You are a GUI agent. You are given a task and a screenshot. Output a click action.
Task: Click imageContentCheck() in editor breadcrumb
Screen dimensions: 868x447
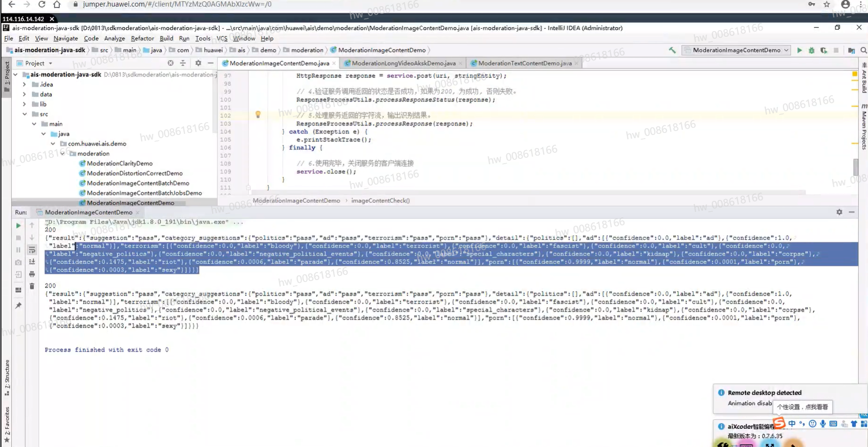[x=380, y=200]
